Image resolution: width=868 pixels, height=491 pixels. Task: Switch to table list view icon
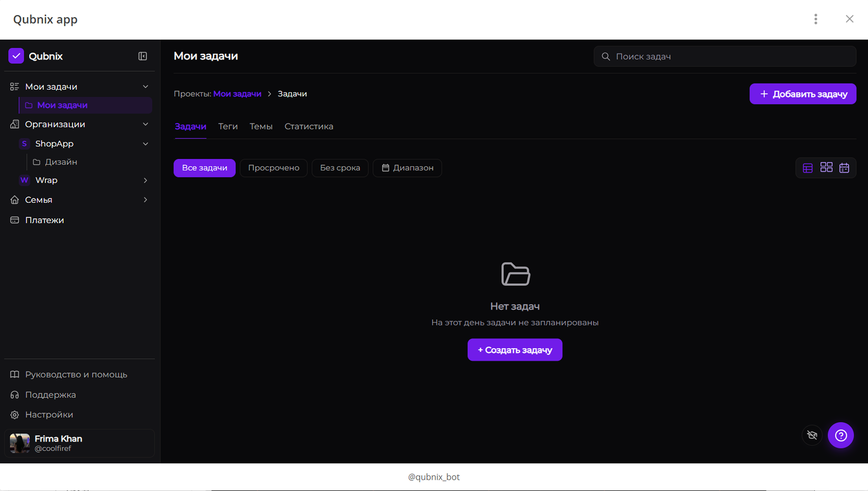point(808,168)
